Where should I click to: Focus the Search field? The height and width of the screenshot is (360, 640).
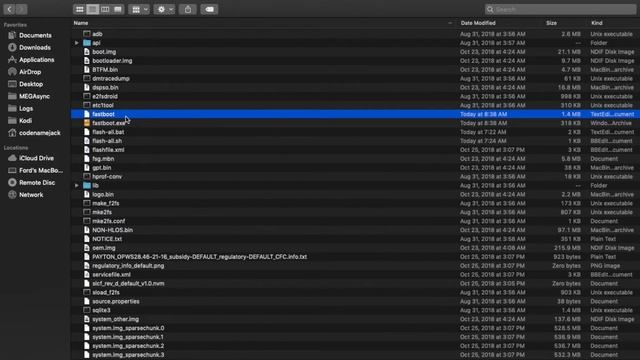tap(560, 9)
